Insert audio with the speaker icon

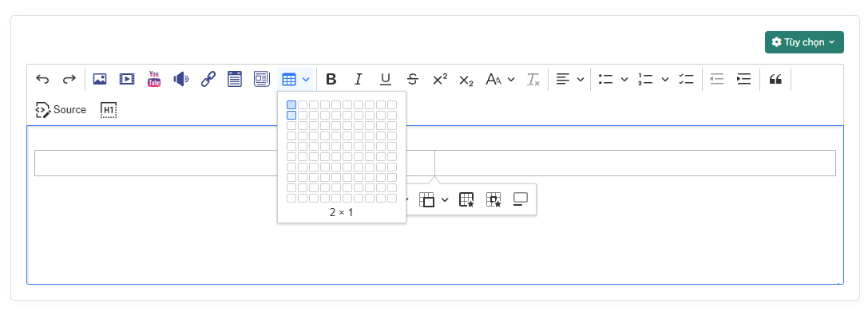click(181, 79)
